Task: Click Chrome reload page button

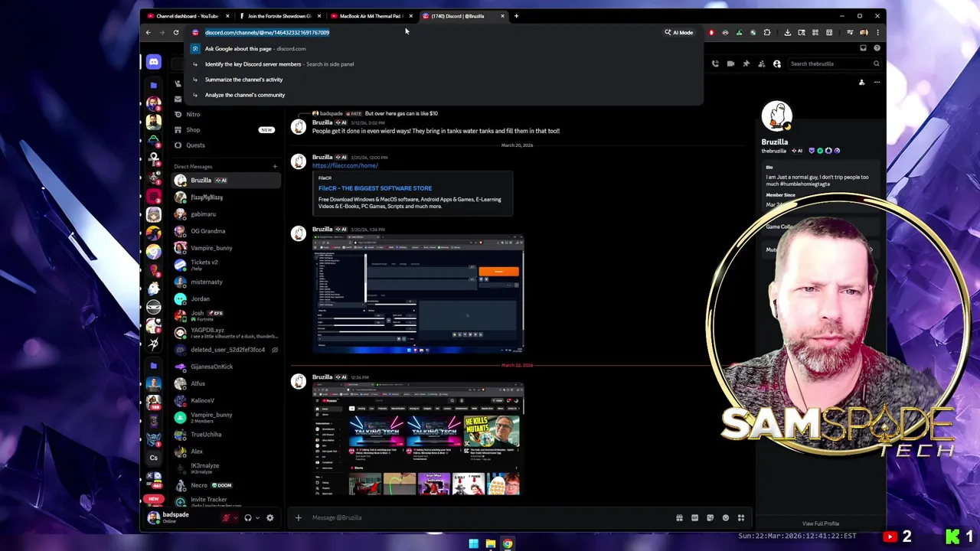Action: (x=175, y=32)
